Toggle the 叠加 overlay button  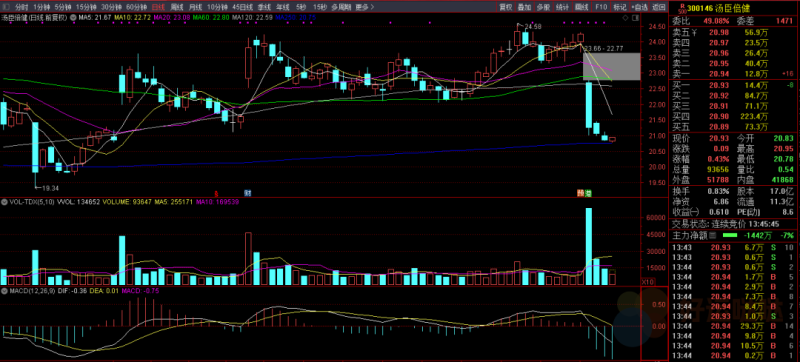[524, 7]
